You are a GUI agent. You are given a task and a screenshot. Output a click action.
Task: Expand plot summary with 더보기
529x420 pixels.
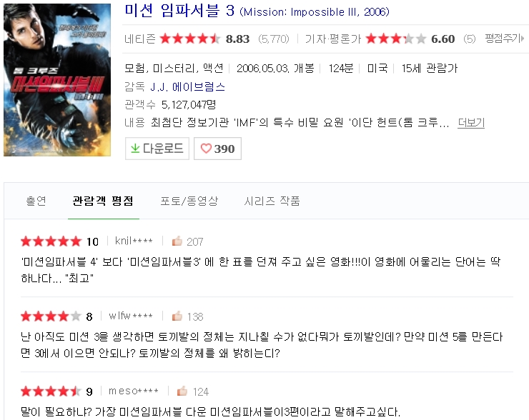[471, 122]
